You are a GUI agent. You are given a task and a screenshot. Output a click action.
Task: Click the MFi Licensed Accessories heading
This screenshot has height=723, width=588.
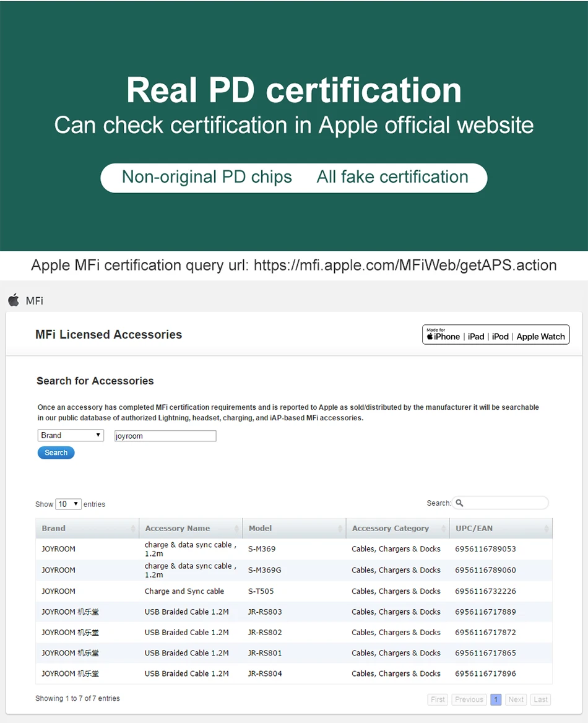(108, 335)
